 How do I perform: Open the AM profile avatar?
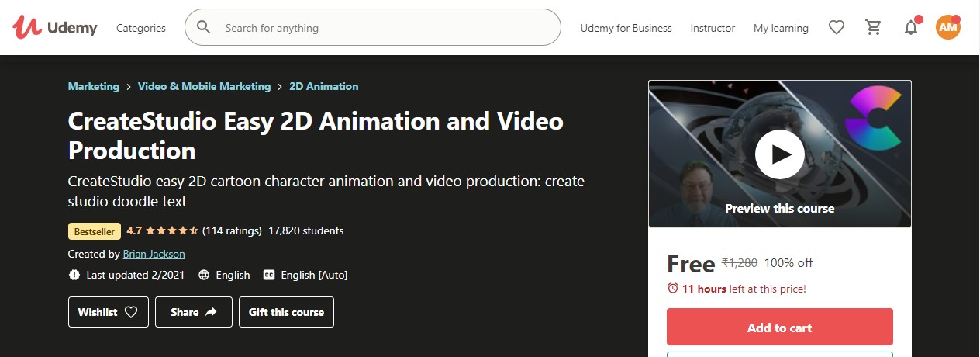click(x=948, y=28)
